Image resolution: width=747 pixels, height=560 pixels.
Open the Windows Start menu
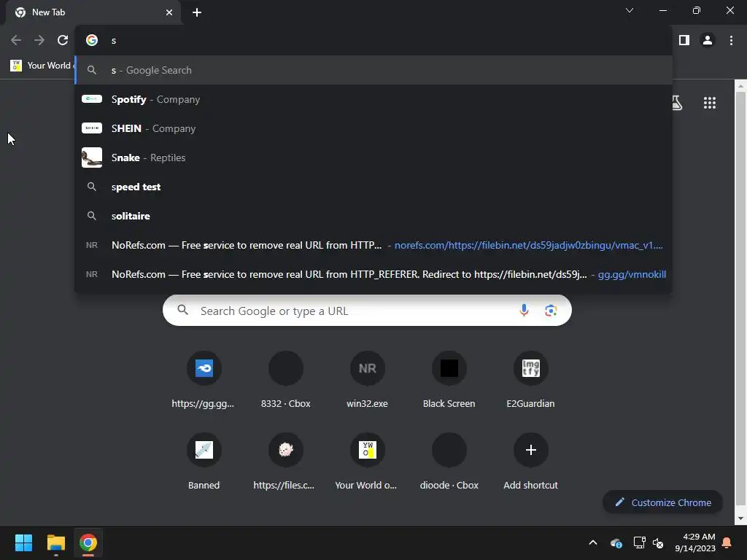point(23,542)
